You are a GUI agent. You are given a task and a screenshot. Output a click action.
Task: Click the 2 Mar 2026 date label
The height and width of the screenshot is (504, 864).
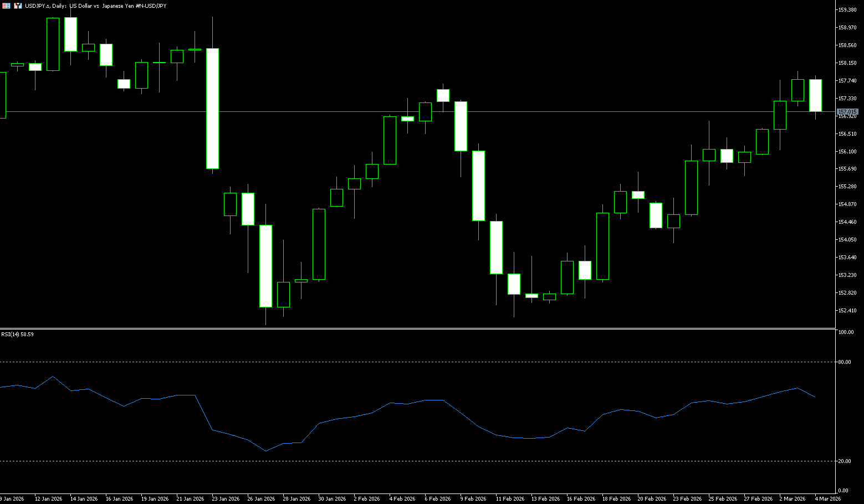click(x=792, y=498)
